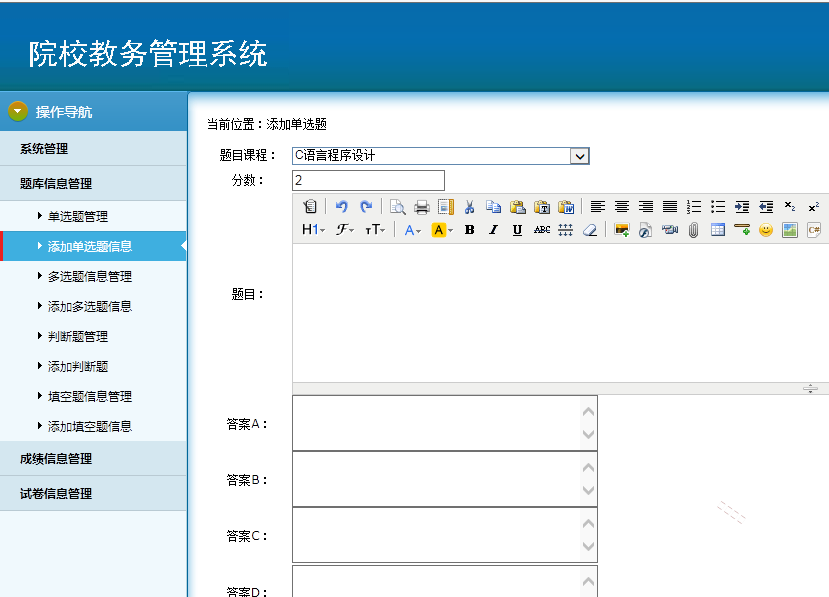Image resolution: width=829 pixels, height=597 pixels.
Task: Click the paste clipboard icon
Action: (518, 207)
